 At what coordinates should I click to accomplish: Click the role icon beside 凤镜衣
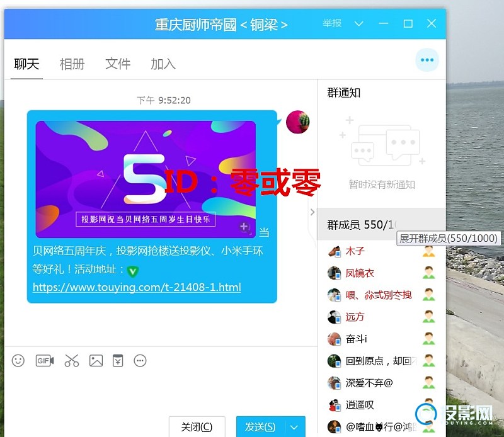(429, 273)
